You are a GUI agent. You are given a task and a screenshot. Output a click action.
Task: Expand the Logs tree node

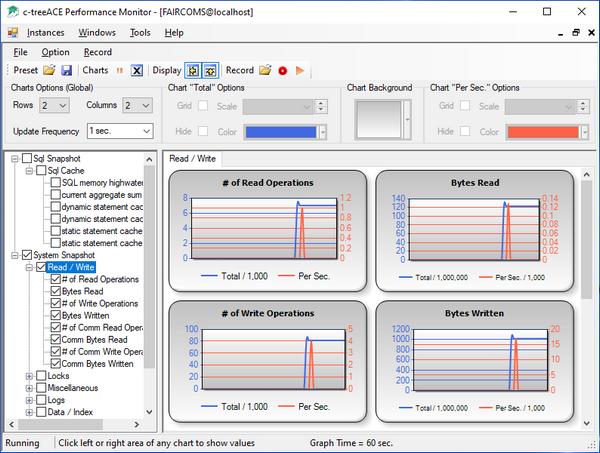[x=29, y=400]
